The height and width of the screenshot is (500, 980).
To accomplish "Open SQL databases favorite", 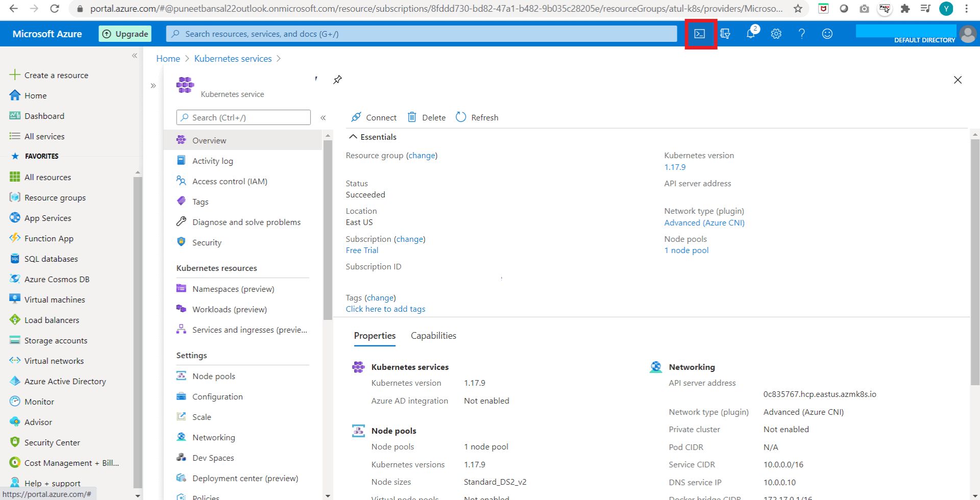I will tap(44, 259).
